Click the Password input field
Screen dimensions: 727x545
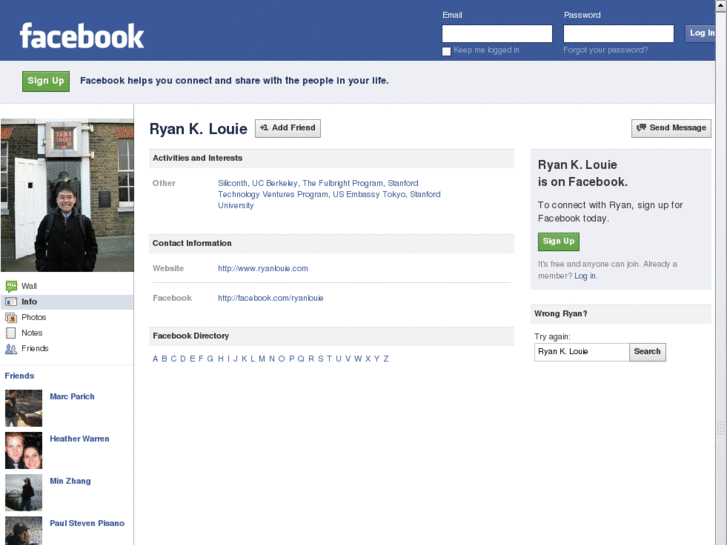coord(619,33)
